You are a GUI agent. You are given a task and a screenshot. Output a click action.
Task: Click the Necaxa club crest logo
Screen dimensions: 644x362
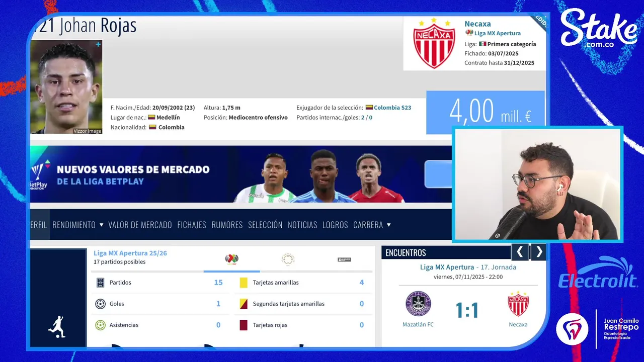[x=434, y=43]
